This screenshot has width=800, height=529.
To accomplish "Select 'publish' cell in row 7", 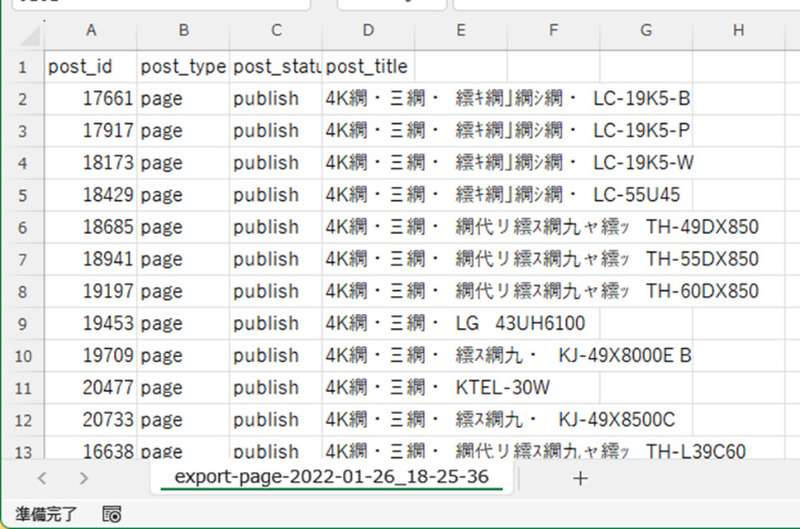I will point(276,259).
